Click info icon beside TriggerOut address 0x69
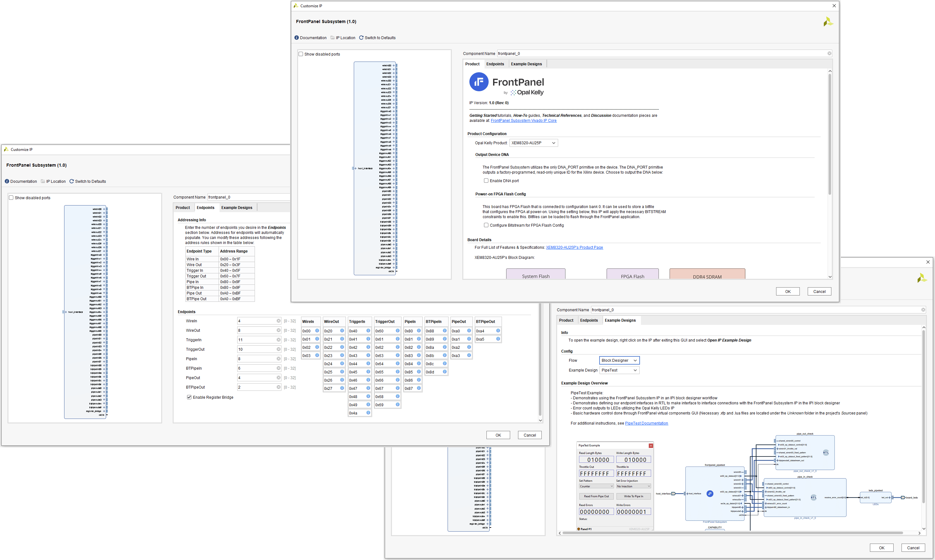 tap(398, 404)
